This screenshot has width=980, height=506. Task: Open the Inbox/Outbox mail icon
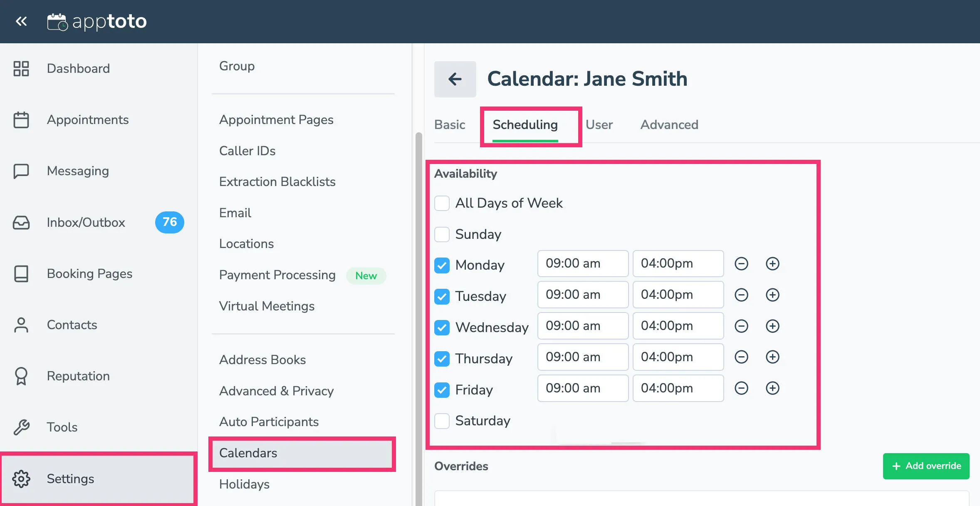(22, 222)
